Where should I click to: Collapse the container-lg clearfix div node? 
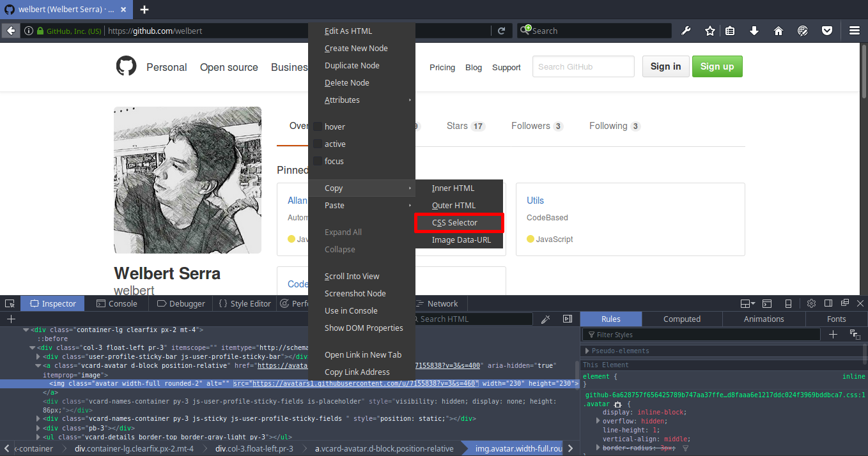click(x=26, y=330)
